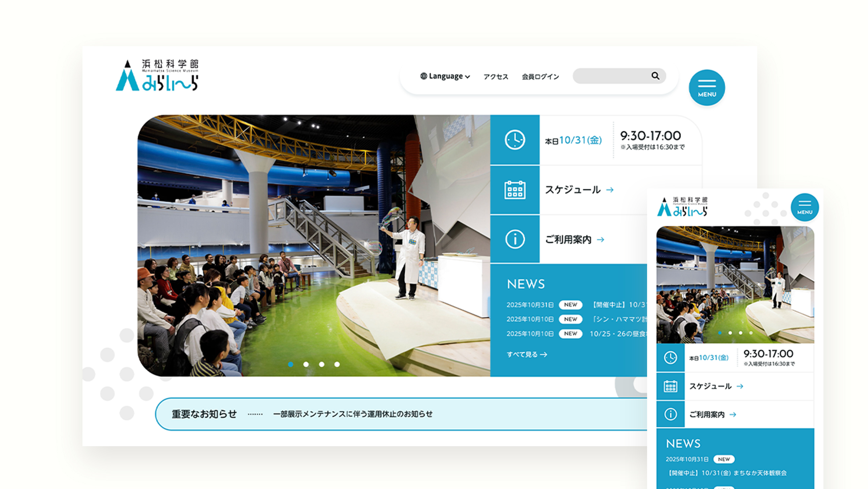Select the third carousel dot on hero image
The height and width of the screenshot is (489, 868).
(x=322, y=364)
